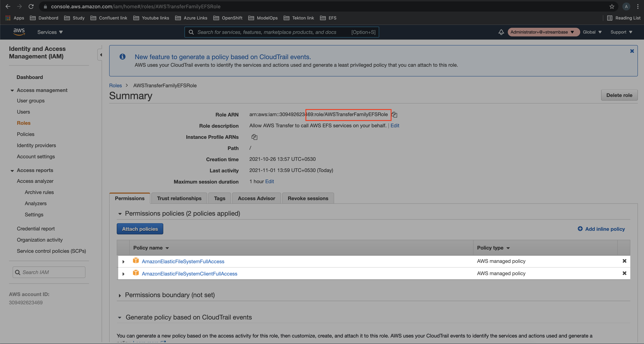Viewport: 644px width, 344px height.
Task: Open the Dashbord bookmark folder
Action: [44, 18]
